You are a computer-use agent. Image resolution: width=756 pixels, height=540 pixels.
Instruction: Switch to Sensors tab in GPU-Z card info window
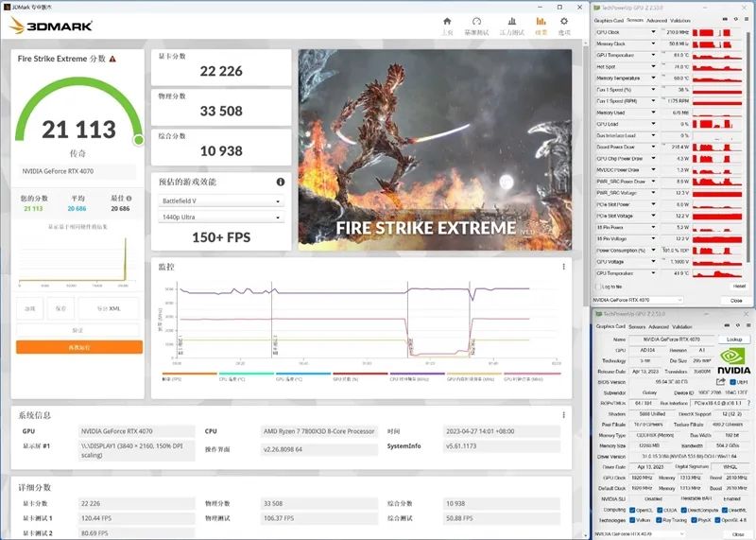point(637,326)
